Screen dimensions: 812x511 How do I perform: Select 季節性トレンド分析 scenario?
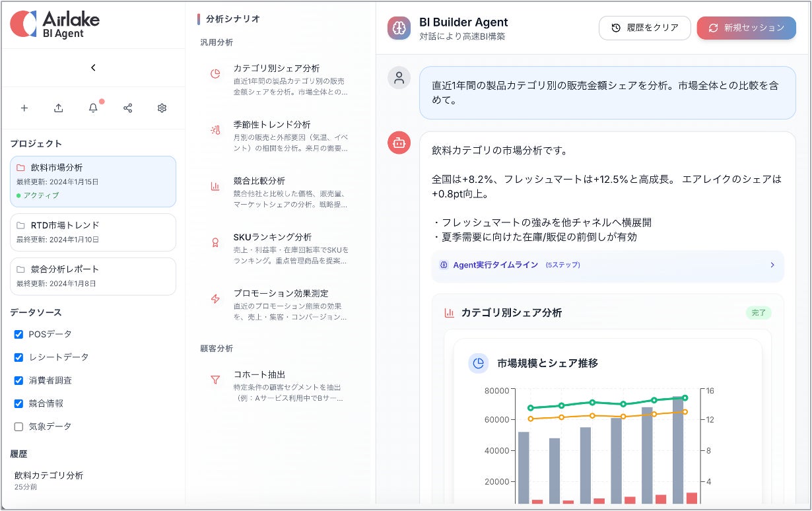(280, 135)
